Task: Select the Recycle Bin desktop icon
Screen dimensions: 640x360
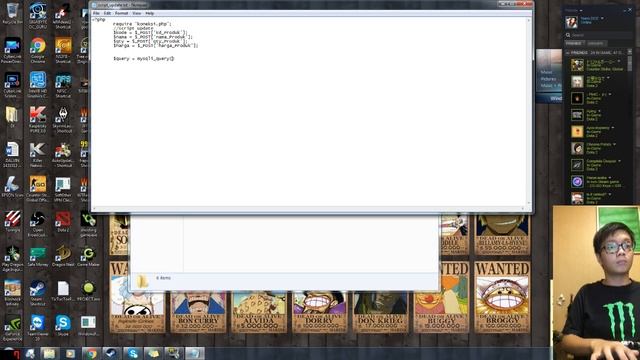Action: (x=12, y=13)
